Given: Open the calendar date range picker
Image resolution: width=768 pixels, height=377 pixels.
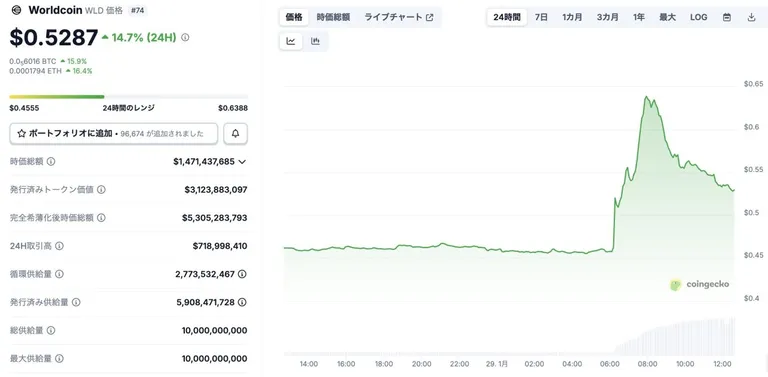Looking at the screenshot, I should coord(727,17).
